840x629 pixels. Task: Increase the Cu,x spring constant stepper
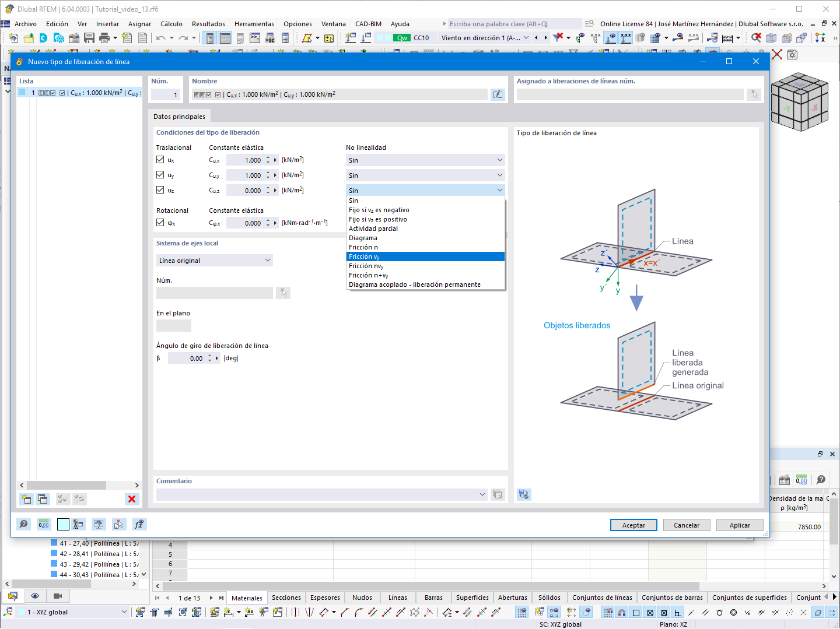[x=268, y=157]
